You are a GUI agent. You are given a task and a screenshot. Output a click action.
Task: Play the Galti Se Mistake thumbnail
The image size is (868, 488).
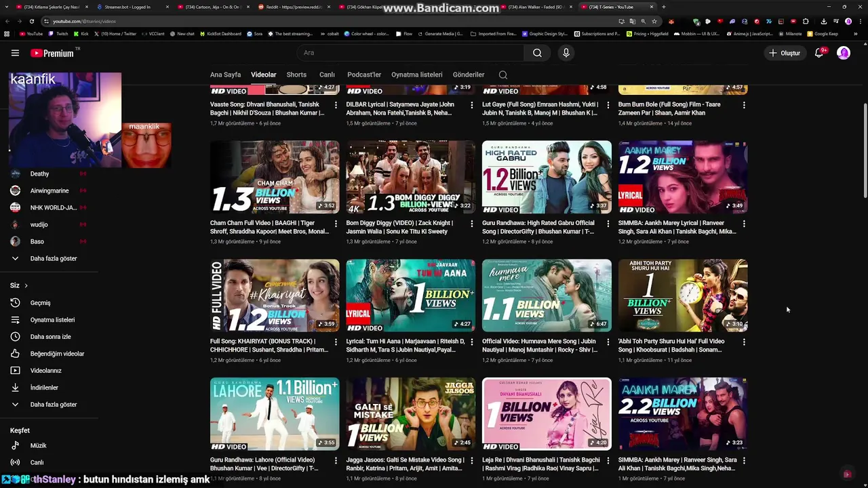(x=411, y=414)
